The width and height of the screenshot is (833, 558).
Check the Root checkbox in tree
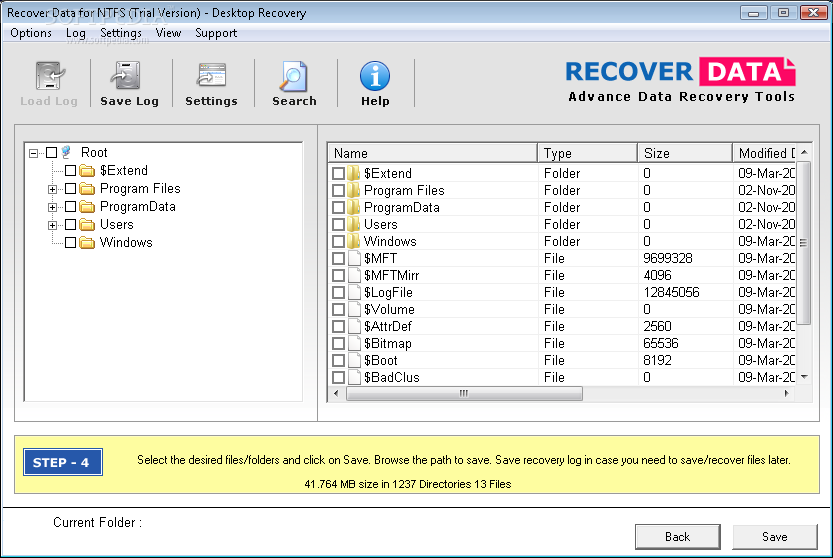point(52,153)
